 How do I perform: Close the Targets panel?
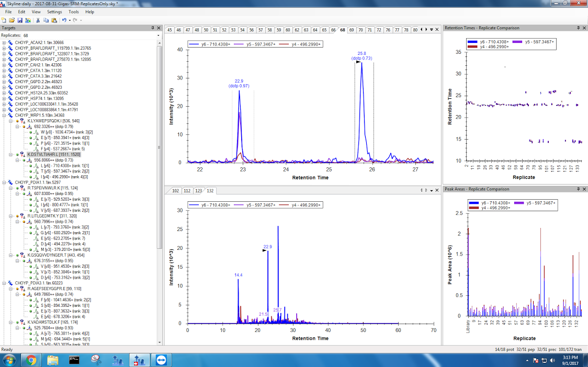point(159,28)
